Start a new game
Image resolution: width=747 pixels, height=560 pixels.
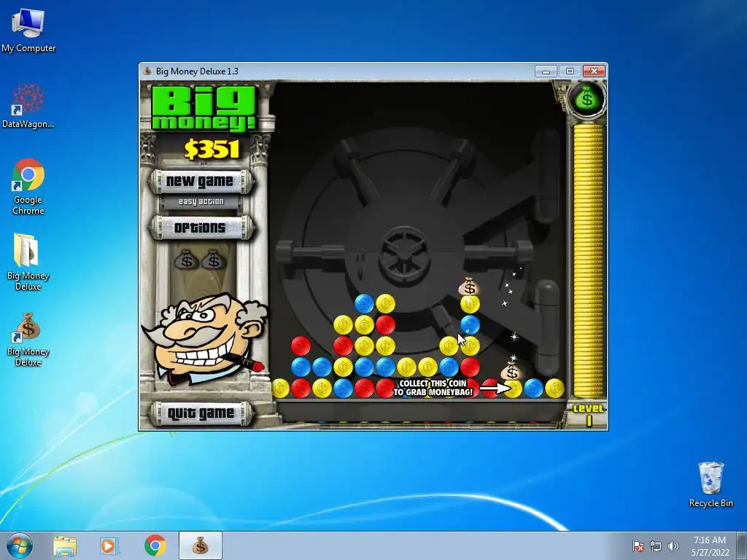201,182
